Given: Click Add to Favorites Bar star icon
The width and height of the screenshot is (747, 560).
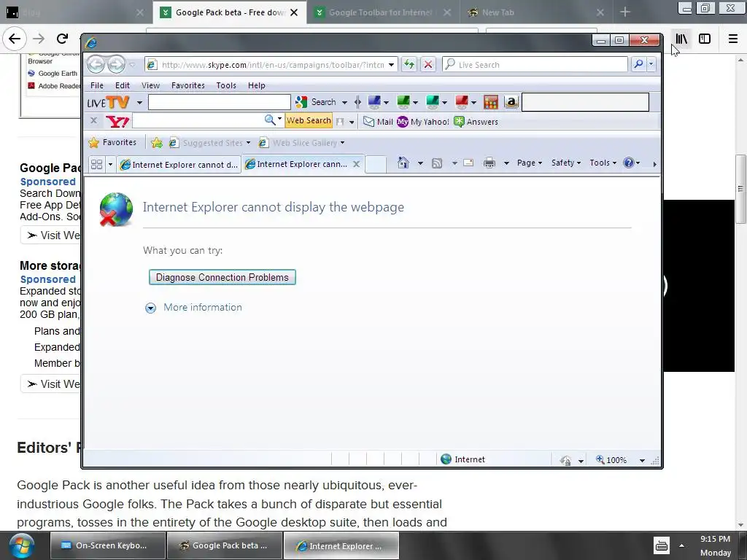Looking at the screenshot, I should click(x=157, y=142).
